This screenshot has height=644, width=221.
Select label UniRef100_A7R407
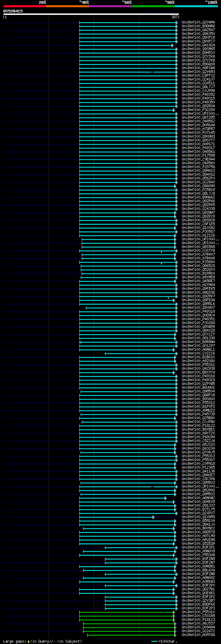pyautogui.click(x=198, y=254)
